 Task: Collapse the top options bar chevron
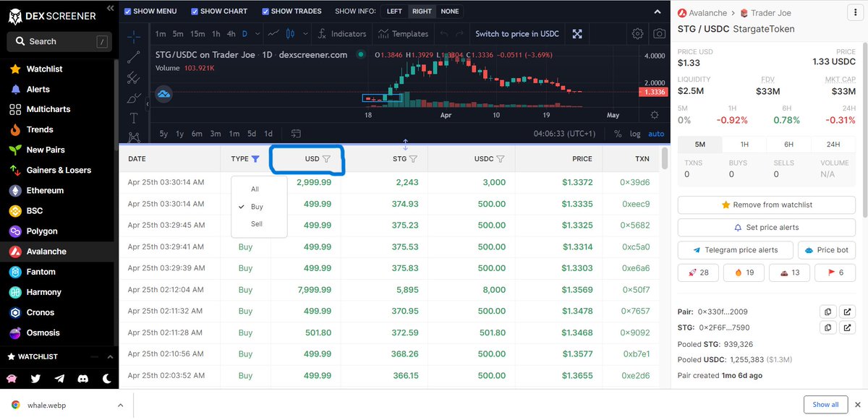click(657, 12)
